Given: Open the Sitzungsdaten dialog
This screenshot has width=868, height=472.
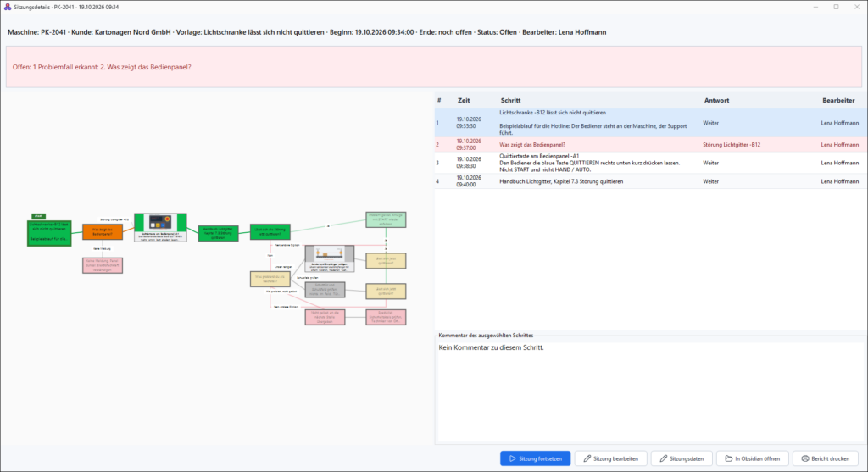Looking at the screenshot, I should (682, 458).
